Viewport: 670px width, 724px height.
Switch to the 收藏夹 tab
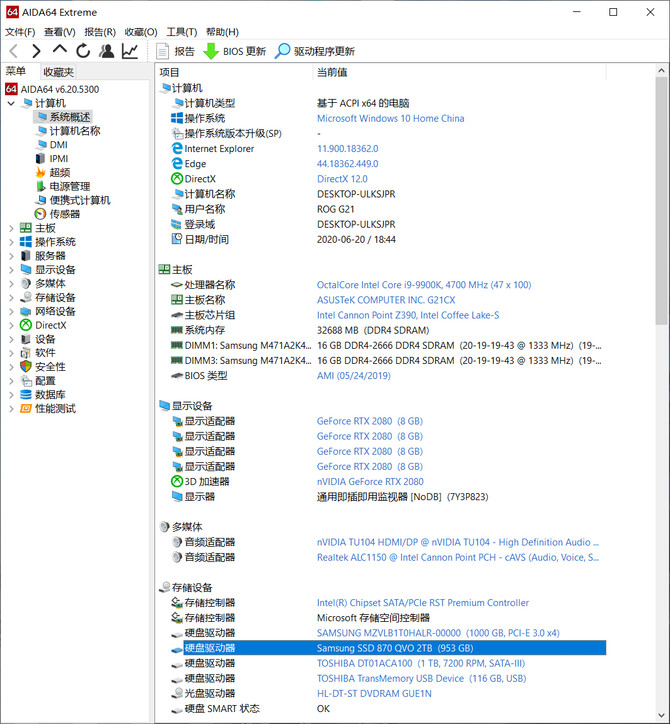58,72
